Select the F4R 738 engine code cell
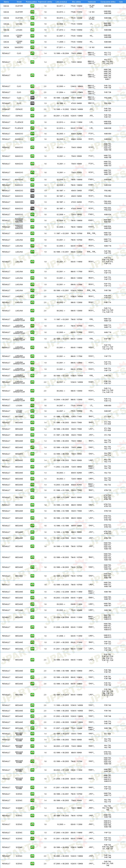This screenshot has width=126, height=868. coord(107,92)
